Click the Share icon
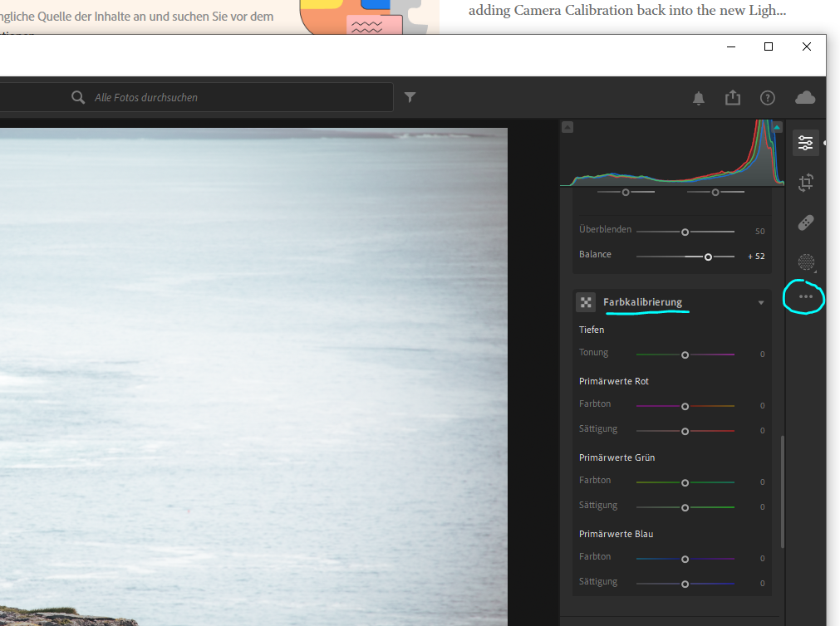Screen dimensions: 840x626 pos(732,97)
